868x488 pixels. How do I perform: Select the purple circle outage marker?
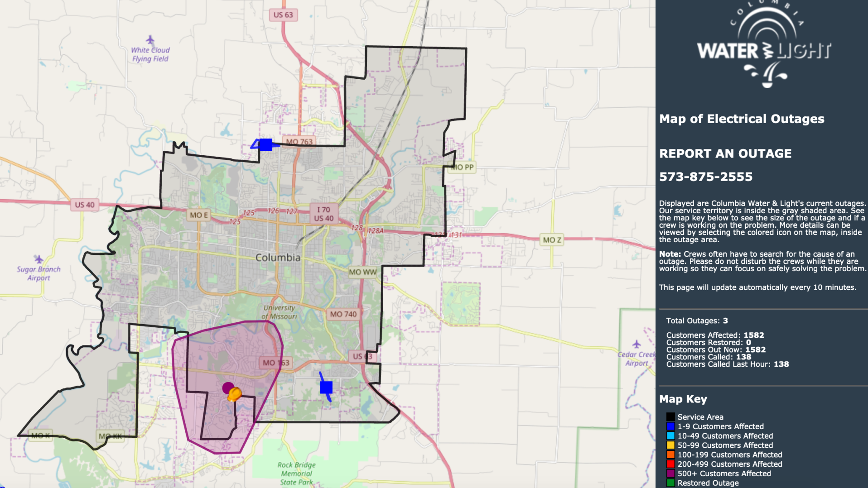coord(228,388)
